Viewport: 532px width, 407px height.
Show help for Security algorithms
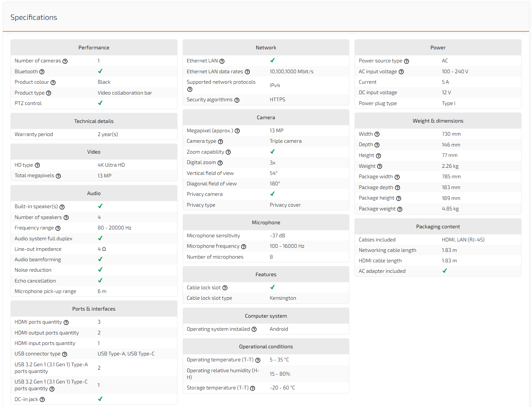click(x=237, y=100)
